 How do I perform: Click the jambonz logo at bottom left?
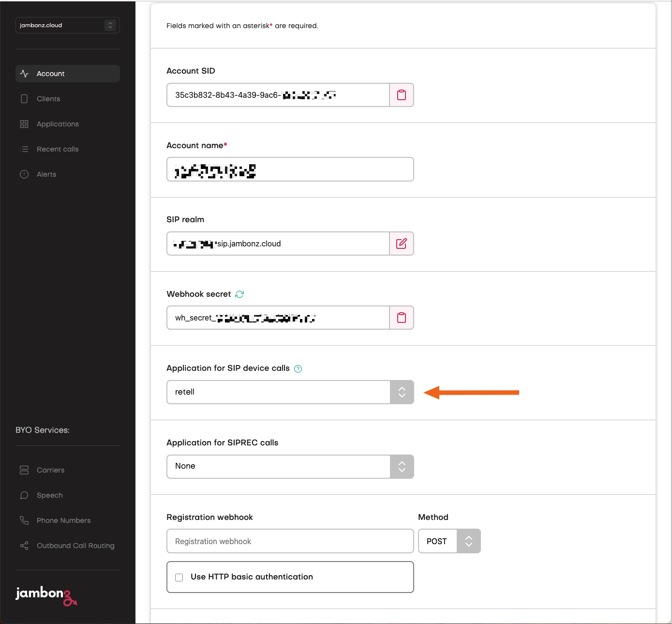46,596
